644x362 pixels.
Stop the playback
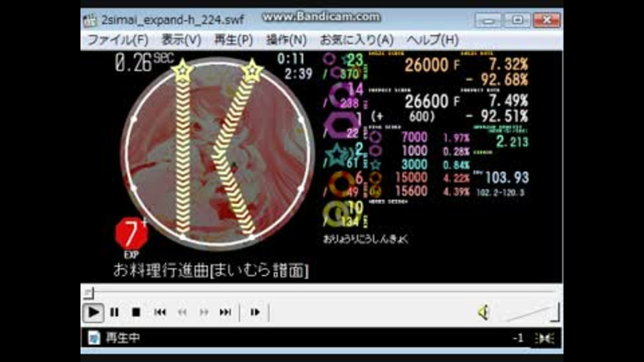[136, 313]
